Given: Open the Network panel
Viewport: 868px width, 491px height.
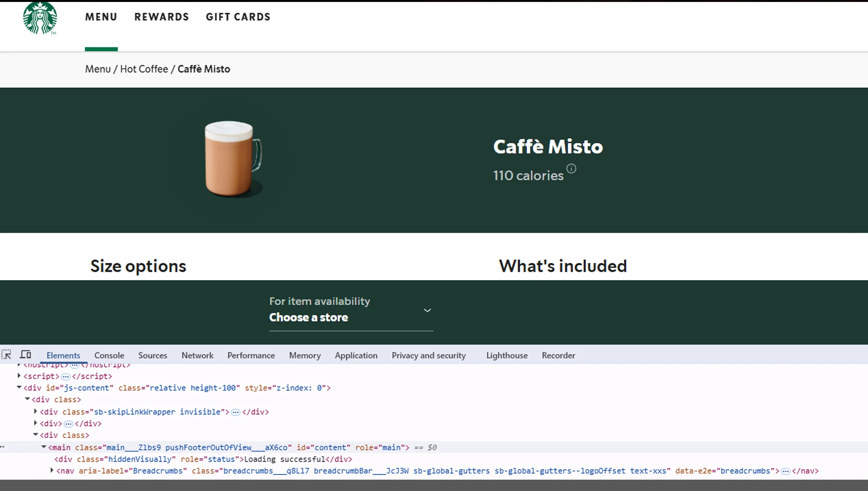Looking at the screenshot, I should [197, 355].
